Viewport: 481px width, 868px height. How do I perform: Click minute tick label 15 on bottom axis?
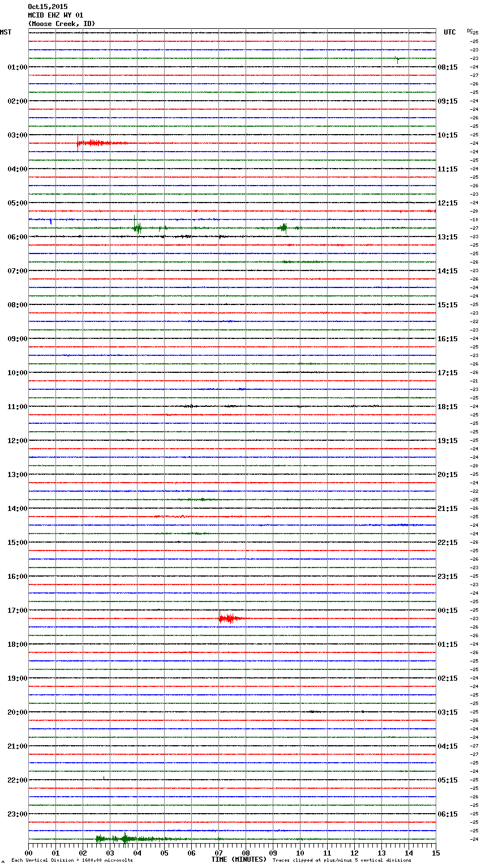click(x=436, y=853)
